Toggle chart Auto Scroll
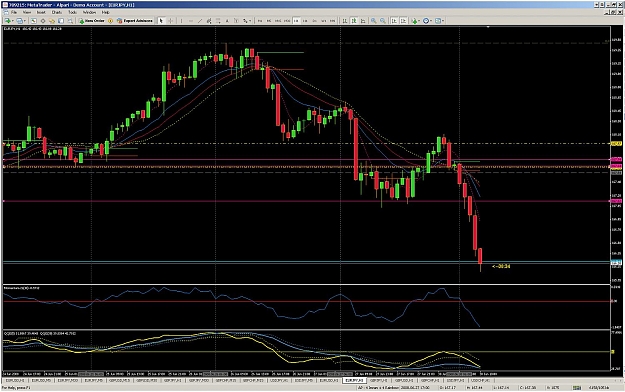Screen dimensions: 625x392 (393, 21)
